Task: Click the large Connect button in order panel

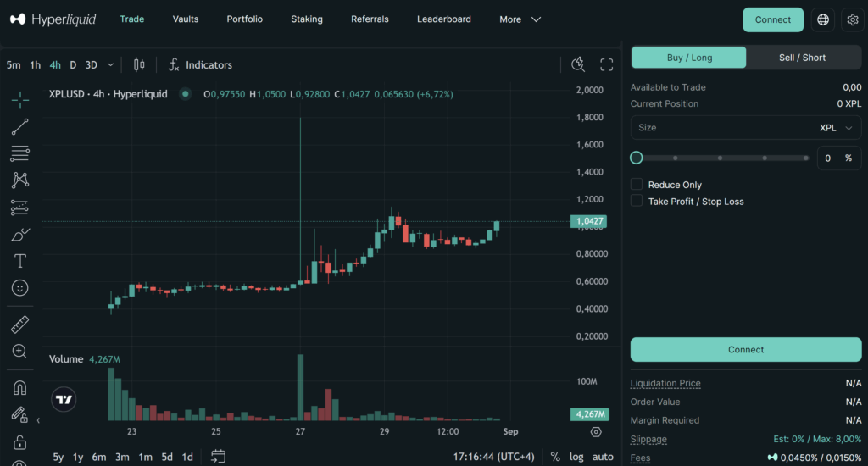Action: point(746,350)
